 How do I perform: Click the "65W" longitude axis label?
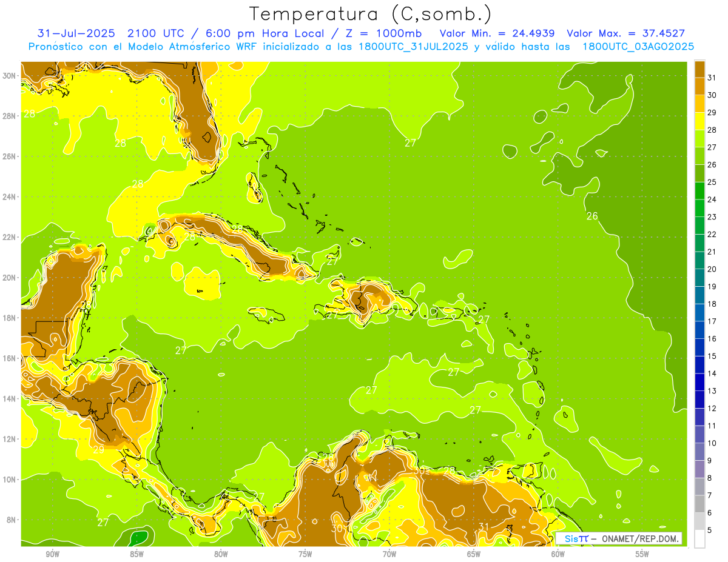(x=474, y=554)
